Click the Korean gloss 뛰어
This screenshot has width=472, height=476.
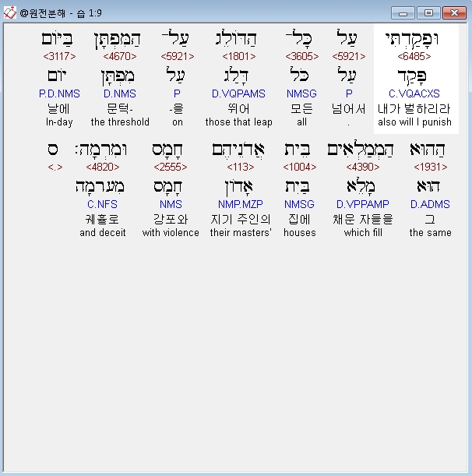point(238,109)
